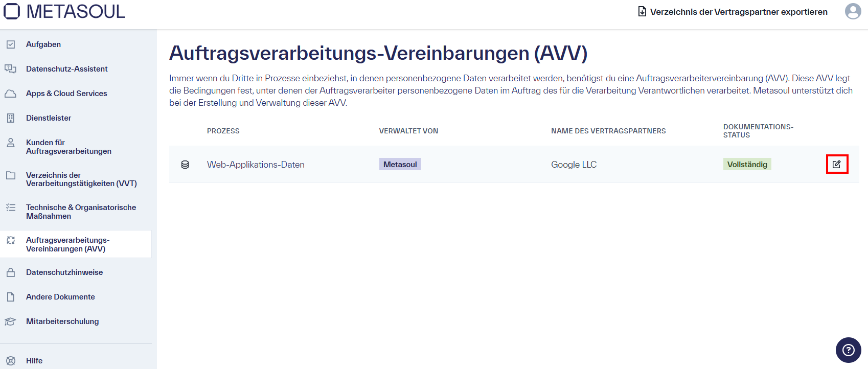This screenshot has height=369, width=868.
Task: Click the Web-Applikations-Daten process name
Action: point(256,165)
